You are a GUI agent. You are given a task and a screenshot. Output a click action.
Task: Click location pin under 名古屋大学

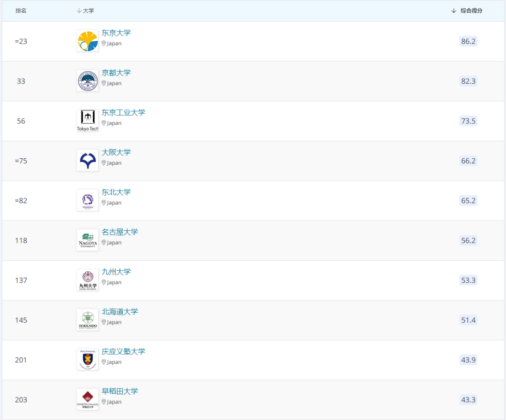[104, 242]
